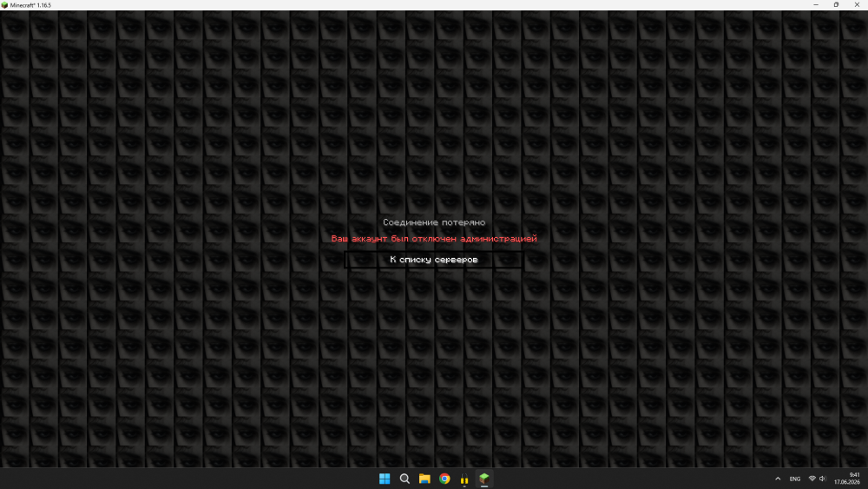Image resolution: width=868 pixels, height=489 pixels.
Task: Click the Minecraft icon in the title bar
Action: coord(4,5)
